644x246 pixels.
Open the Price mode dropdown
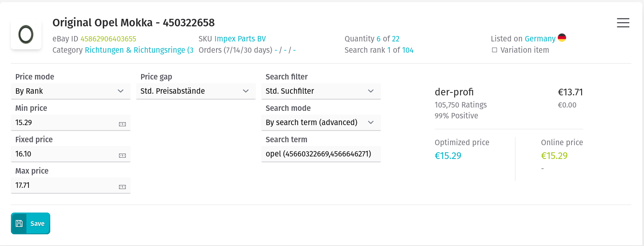click(x=70, y=91)
